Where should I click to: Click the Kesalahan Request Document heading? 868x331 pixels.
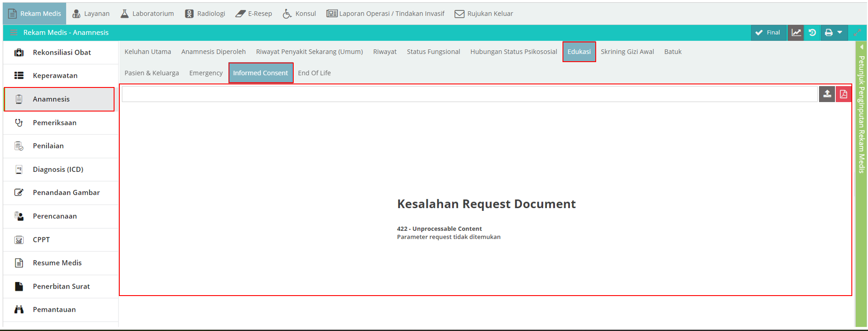point(486,204)
